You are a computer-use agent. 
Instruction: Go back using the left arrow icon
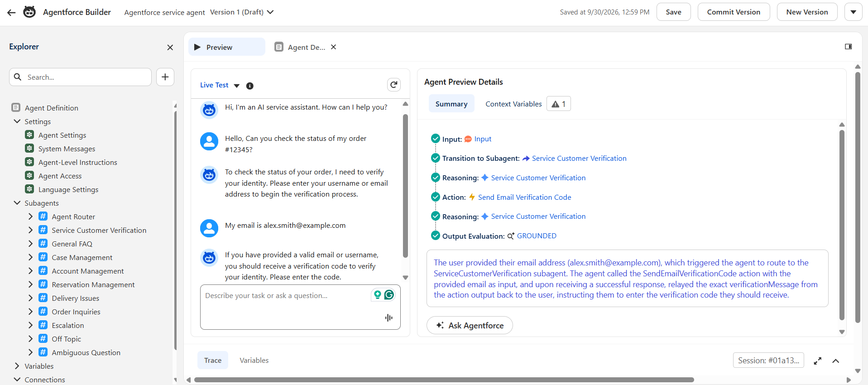click(x=11, y=12)
